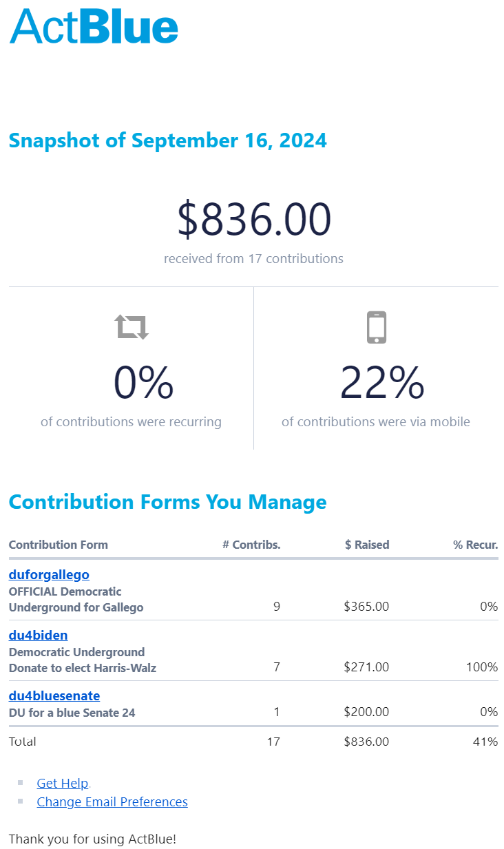Screen dimensions: 504x849
Task: Click the # Contribs. column header
Action: tap(251, 545)
